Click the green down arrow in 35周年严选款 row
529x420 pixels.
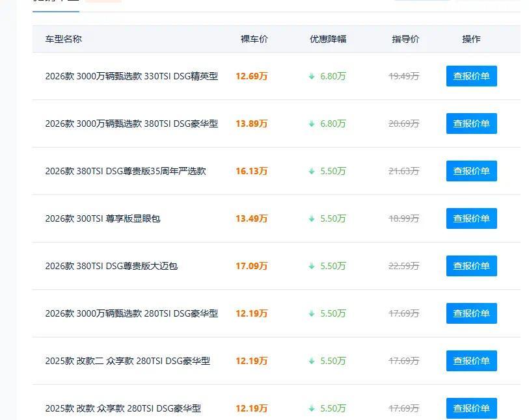[x=312, y=172]
